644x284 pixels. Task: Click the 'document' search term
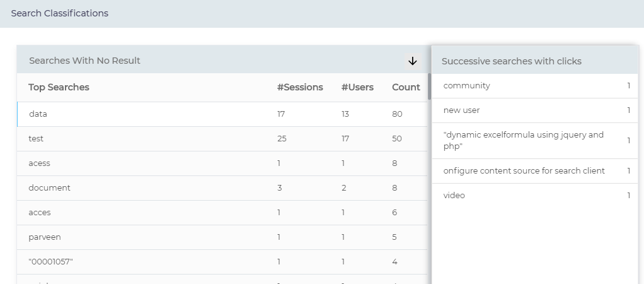click(49, 187)
